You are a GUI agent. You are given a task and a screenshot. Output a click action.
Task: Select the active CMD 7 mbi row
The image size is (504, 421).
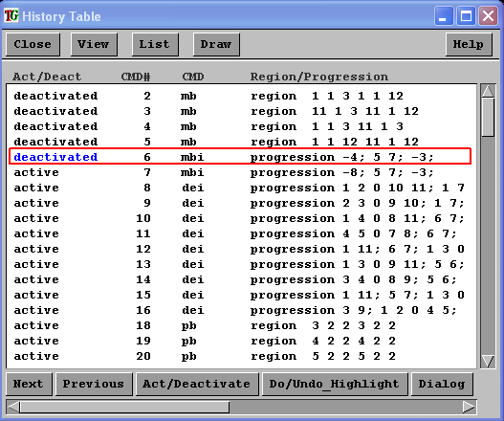[x=240, y=172]
